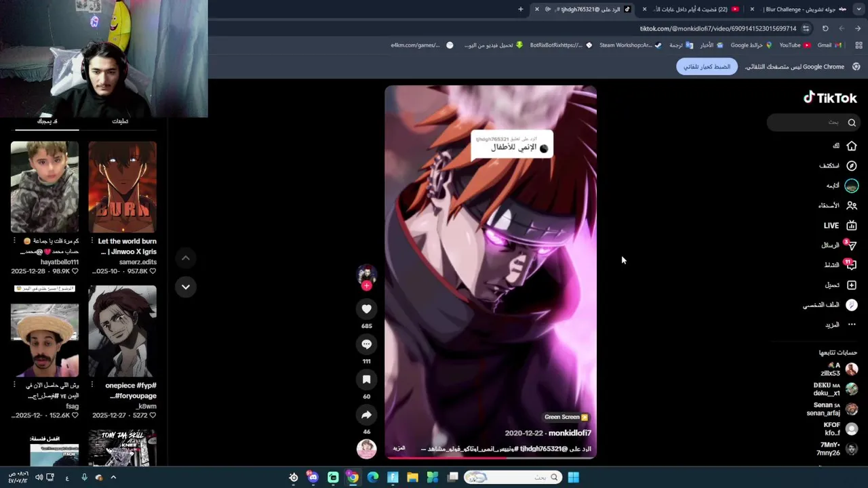Viewport: 868px width, 488px height.
Task: Click the site info tune icon in address bar
Action: 806,28
